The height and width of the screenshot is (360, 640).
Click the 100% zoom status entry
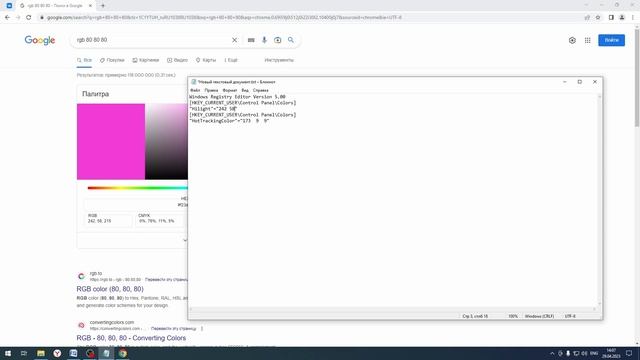click(513, 316)
